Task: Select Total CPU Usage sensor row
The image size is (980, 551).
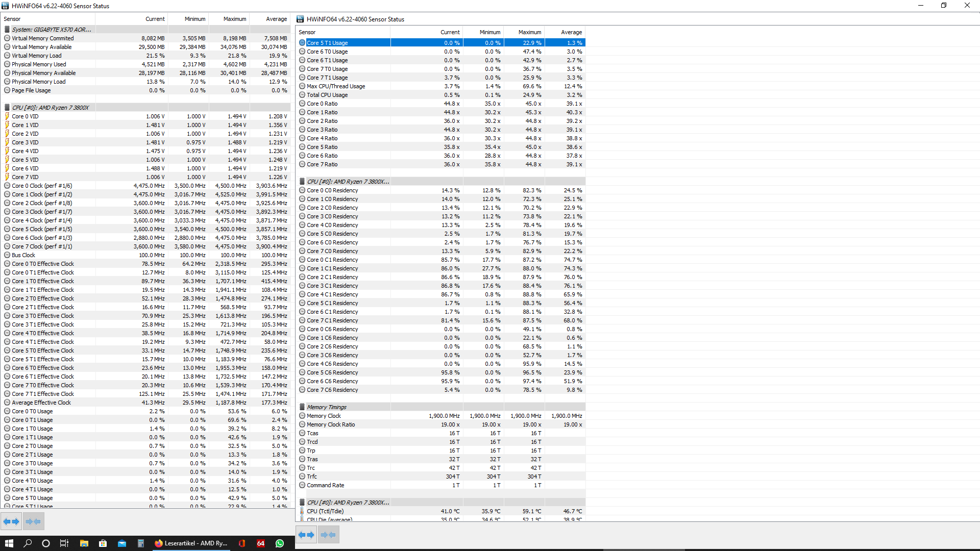Action: 327,95
